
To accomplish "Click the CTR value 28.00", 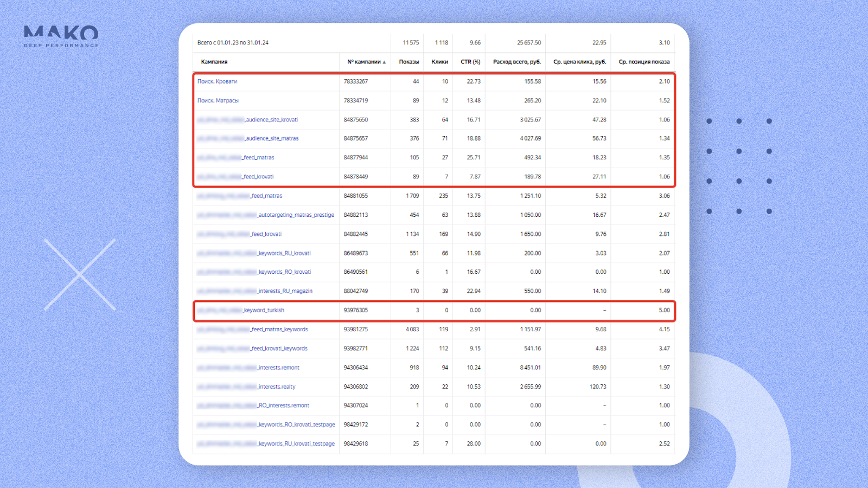I will pos(474,444).
